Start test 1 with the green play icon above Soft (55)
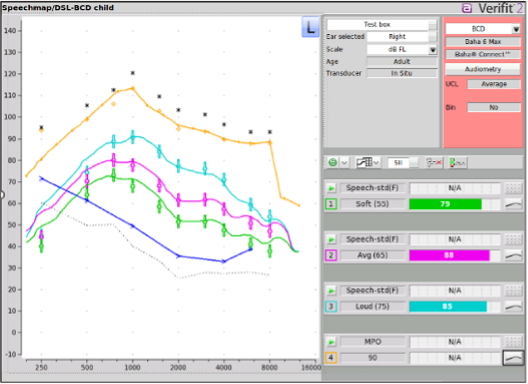Screen dimensions: 528x384 point(331,188)
